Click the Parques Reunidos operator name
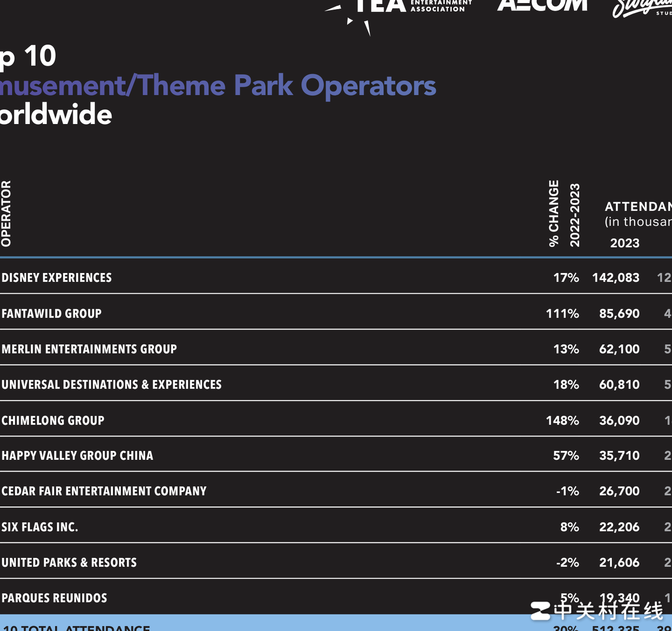 click(x=54, y=598)
